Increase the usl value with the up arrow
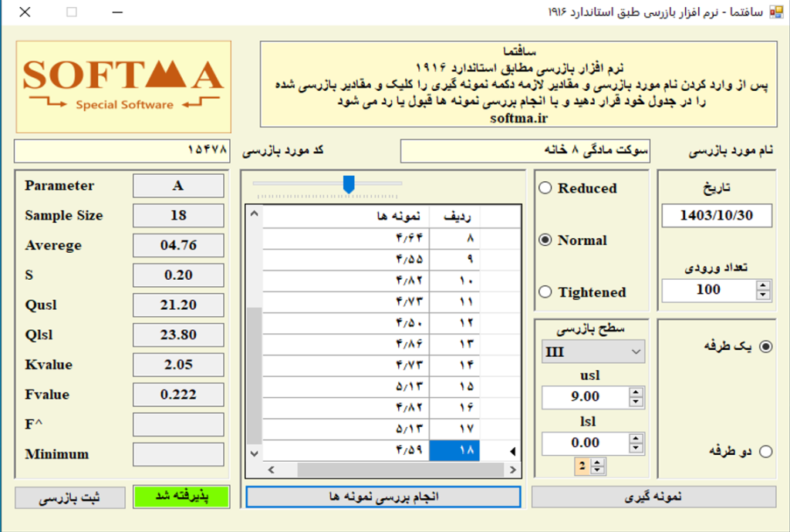This screenshot has width=790, height=532. click(636, 392)
